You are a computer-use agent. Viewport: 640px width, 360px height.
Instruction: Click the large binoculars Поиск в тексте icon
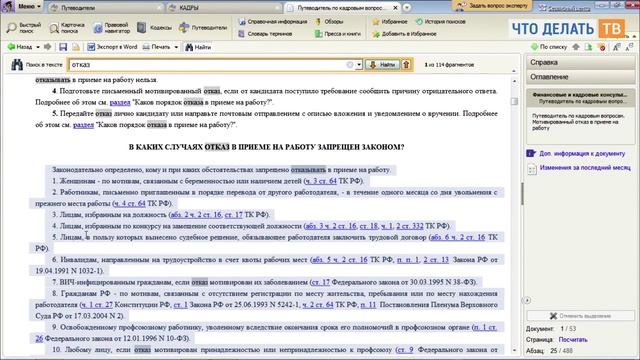pos(17,64)
